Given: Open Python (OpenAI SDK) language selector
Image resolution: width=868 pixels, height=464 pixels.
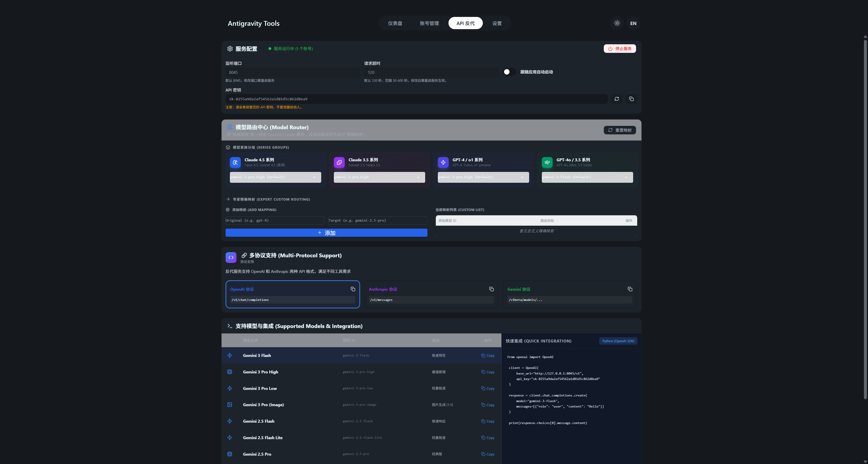Looking at the screenshot, I should 618,341.
